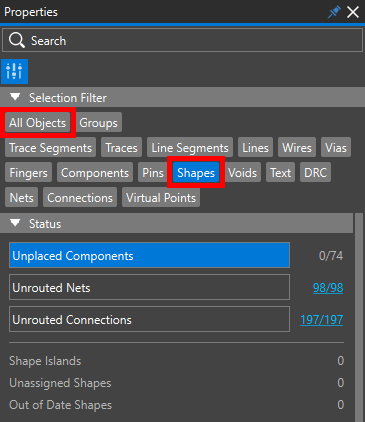The width and height of the screenshot is (365, 422).
Task: Toggle the Line Segments filter
Action: click(x=190, y=148)
